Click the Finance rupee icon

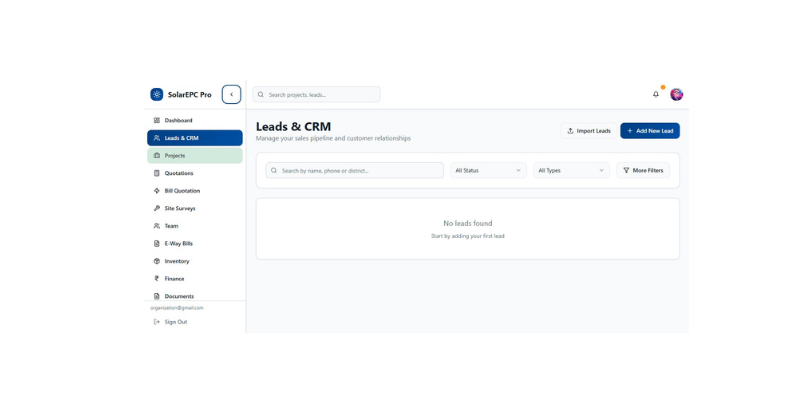coord(157,279)
